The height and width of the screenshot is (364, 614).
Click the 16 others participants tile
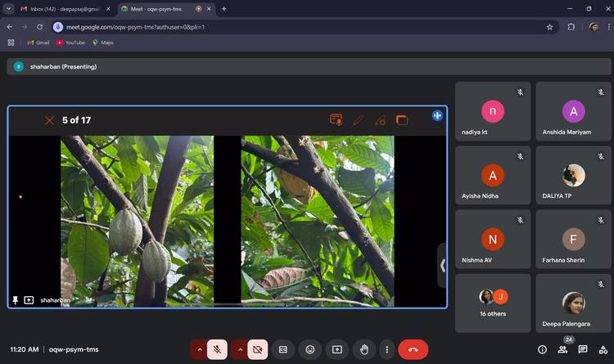pyautogui.click(x=492, y=303)
